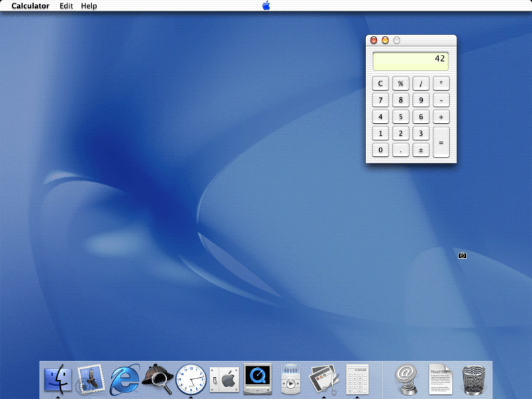
Task: Launch Sherlock search from the dock
Action: (157, 380)
